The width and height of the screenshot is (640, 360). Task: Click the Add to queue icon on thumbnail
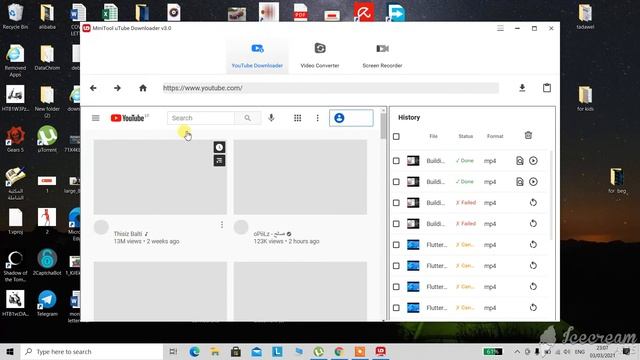tap(219, 160)
